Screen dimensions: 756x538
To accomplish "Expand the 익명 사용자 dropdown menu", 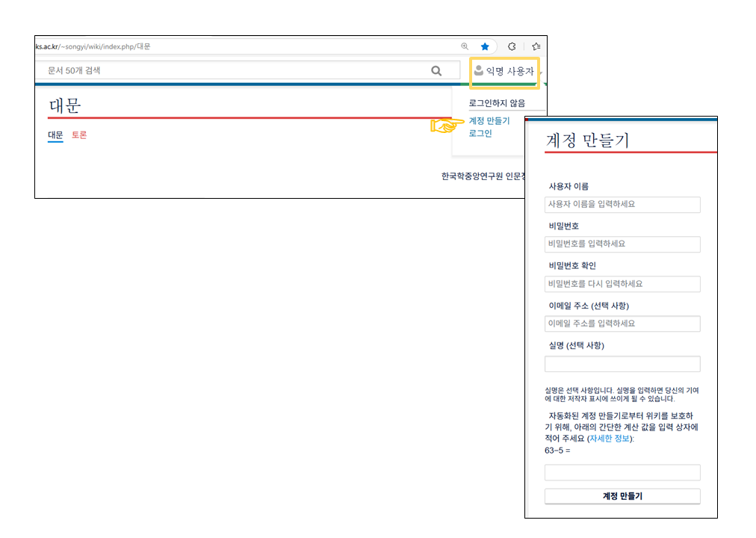I will 509,71.
